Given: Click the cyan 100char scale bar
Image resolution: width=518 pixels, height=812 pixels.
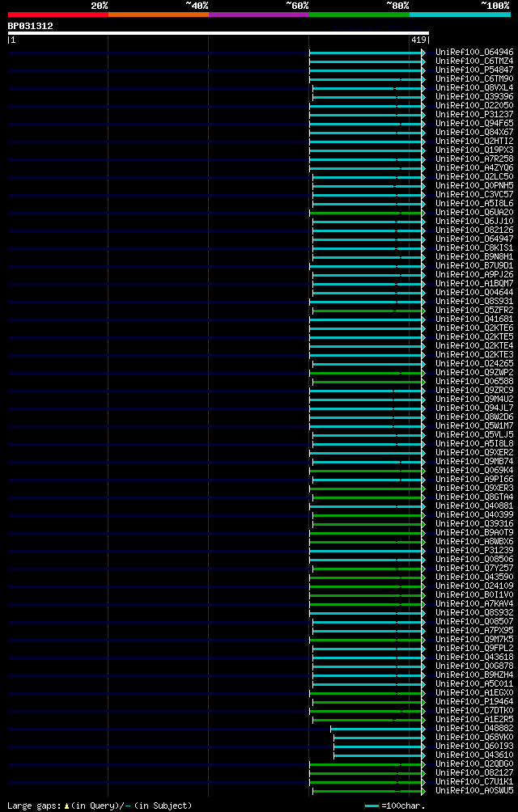Looking at the screenshot, I should pyautogui.click(x=372, y=806).
